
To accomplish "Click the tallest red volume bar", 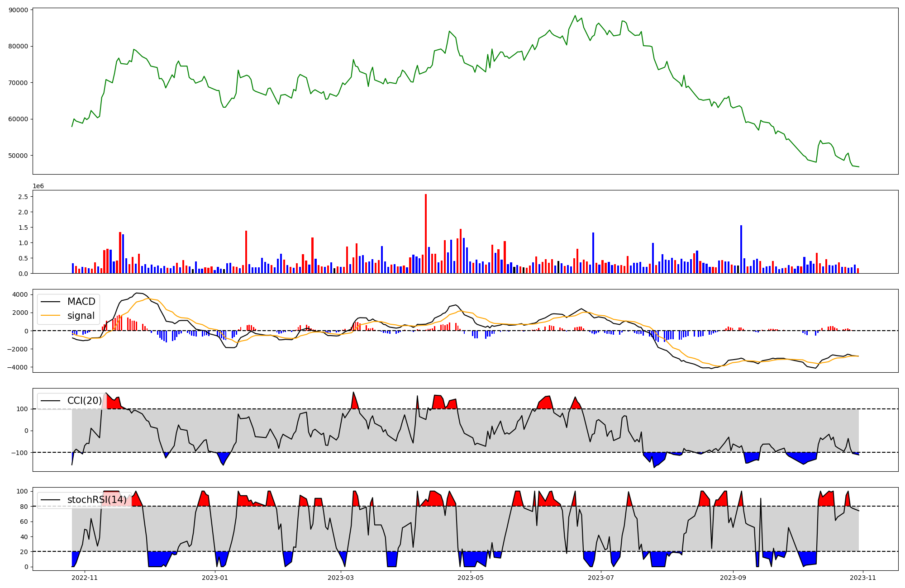I will click(x=425, y=233).
